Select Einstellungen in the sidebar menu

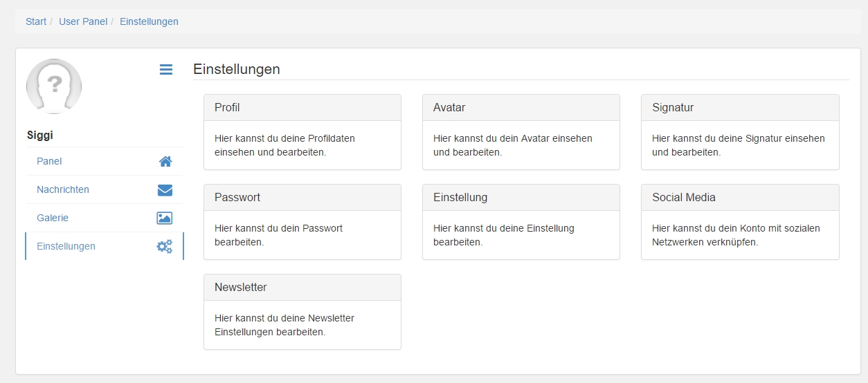[x=105, y=246]
